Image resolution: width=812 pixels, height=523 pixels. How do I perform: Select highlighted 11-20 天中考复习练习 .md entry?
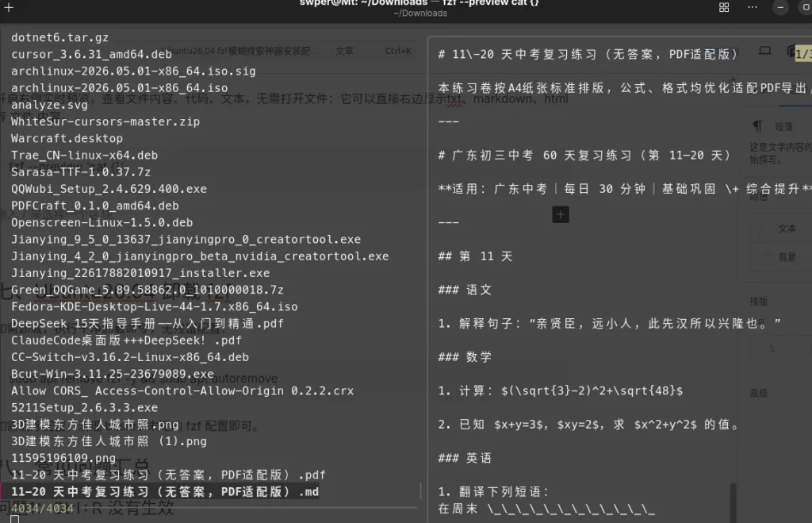pos(165,491)
